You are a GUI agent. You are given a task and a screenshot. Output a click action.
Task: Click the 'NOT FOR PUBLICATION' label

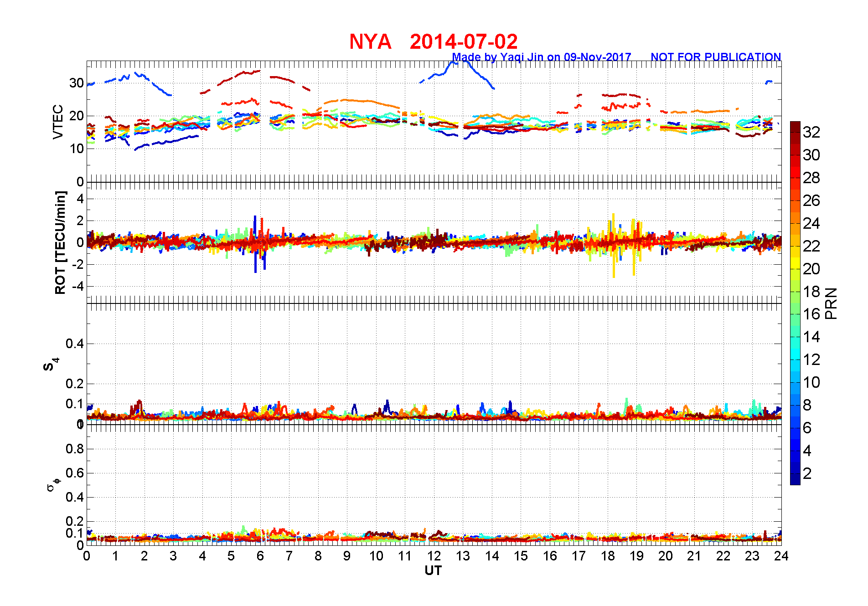(x=716, y=57)
